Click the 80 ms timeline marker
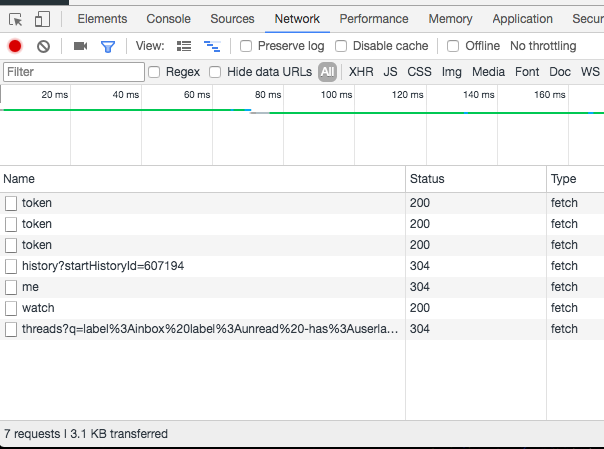The width and height of the screenshot is (604, 449). (x=268, y=95)
